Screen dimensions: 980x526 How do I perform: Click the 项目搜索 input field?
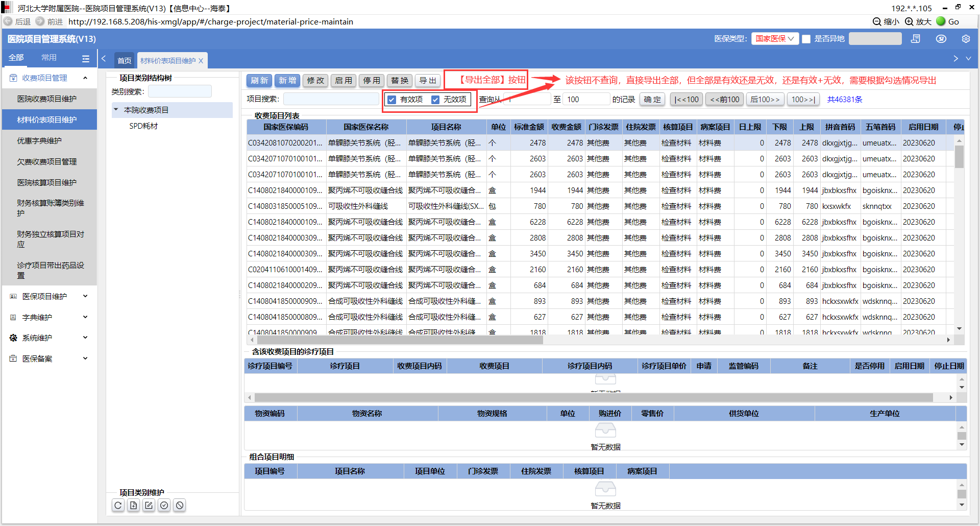331,100
